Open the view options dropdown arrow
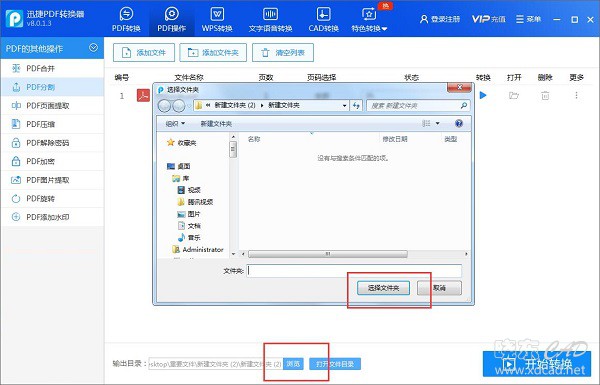This screenshot has height=385, width=600. [x=437, y=123]
